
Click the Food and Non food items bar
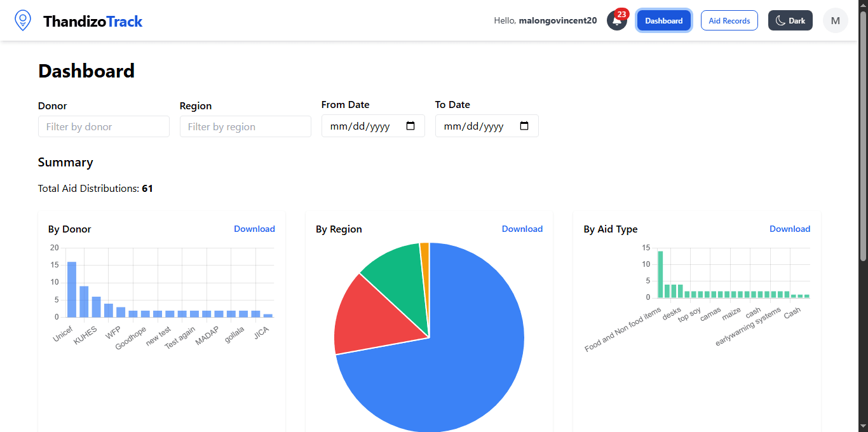pyautogui.click(x=661, y=273)
